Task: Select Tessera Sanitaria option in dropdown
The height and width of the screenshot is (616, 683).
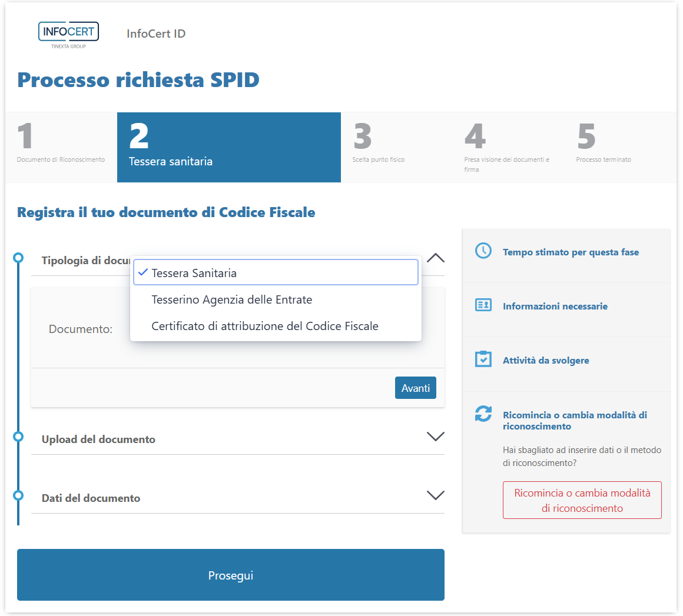Action: pyautogui.click(x=276, y=273)
